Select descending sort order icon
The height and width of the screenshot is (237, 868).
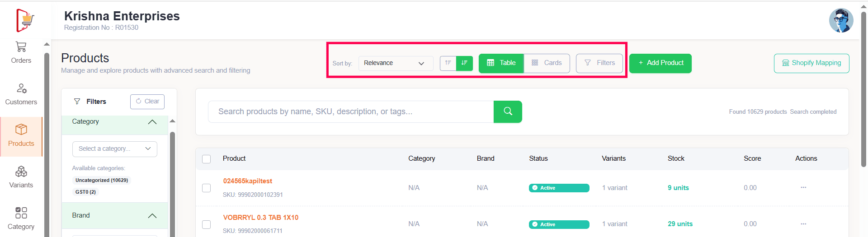(x=464, y=63)
